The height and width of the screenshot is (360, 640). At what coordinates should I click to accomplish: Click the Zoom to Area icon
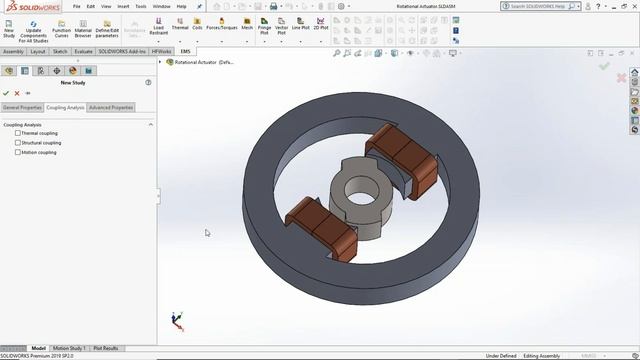click(x=347, y=53)
